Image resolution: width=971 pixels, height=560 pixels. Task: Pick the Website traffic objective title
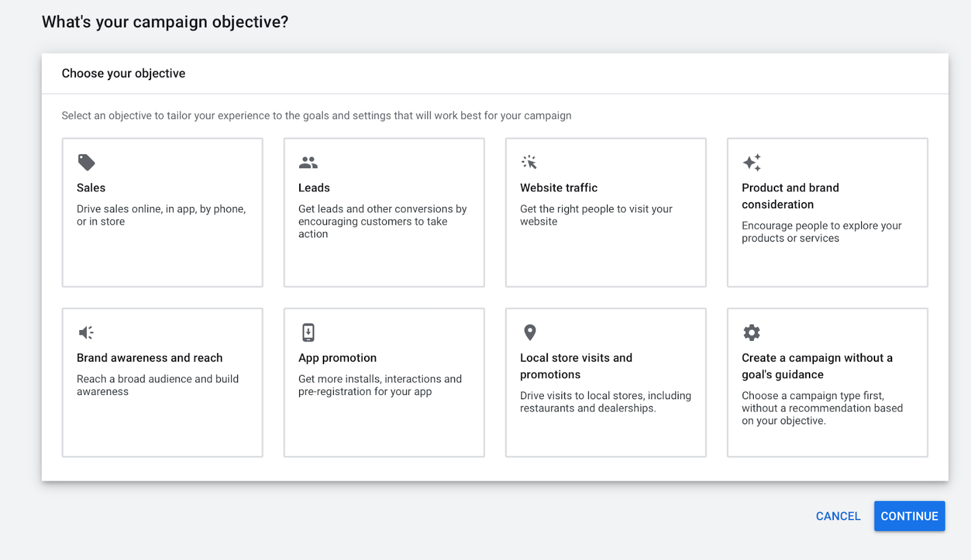(x=558, y=188)
